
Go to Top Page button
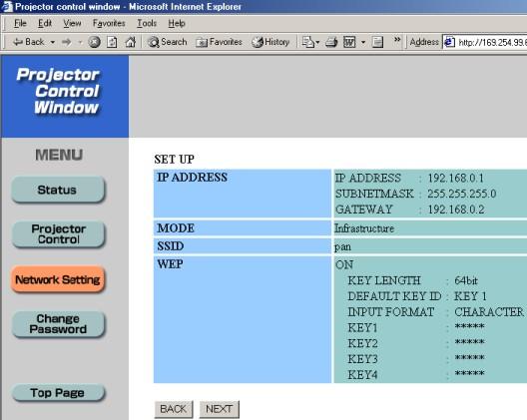pos(59,393)
